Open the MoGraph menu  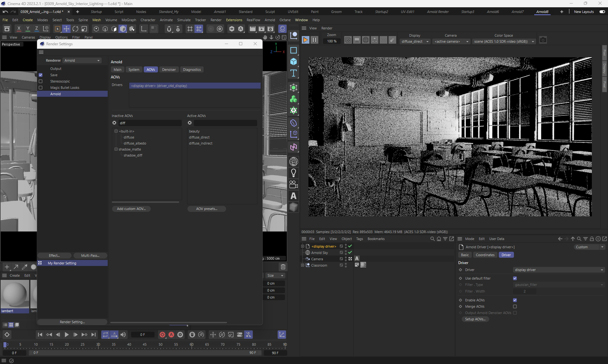(x=129, y=20)
